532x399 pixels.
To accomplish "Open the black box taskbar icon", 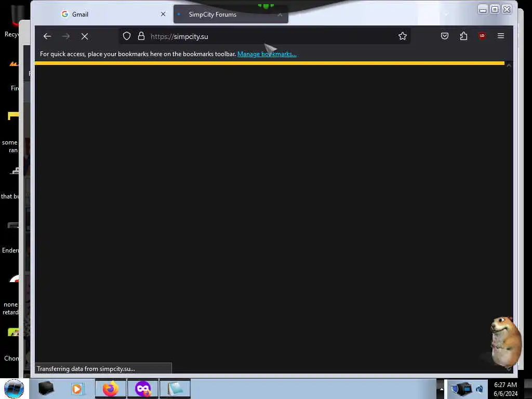I will click(46, 389).
